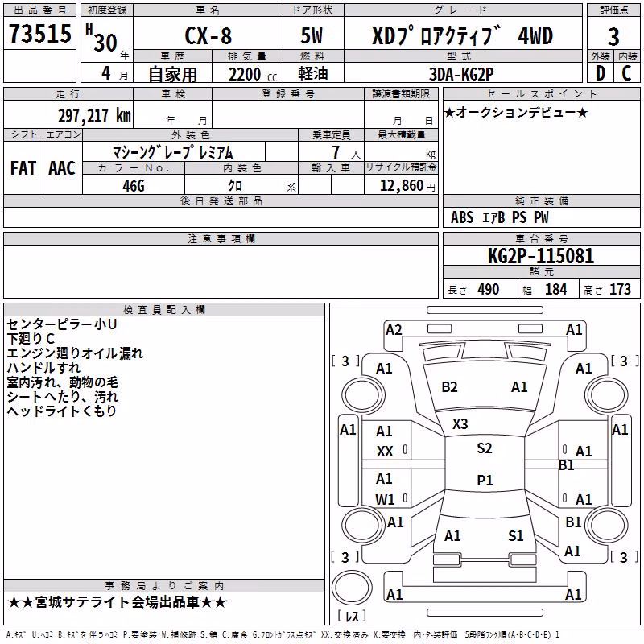Viewport: 644px width, 644px height.
Task: Click the 後日発送部品 header
Action: pos(221,200)
